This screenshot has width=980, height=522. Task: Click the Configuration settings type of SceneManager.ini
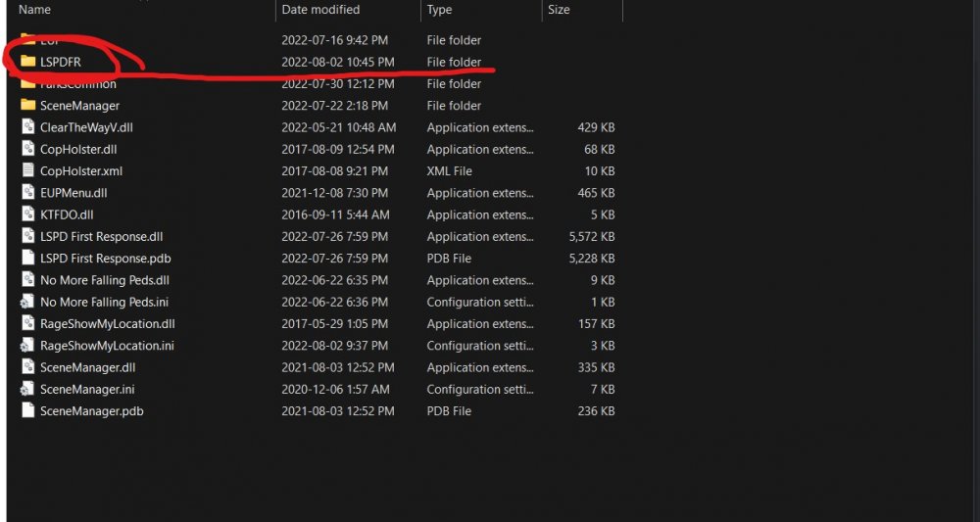pyautogui.click(x=480, y=390)
